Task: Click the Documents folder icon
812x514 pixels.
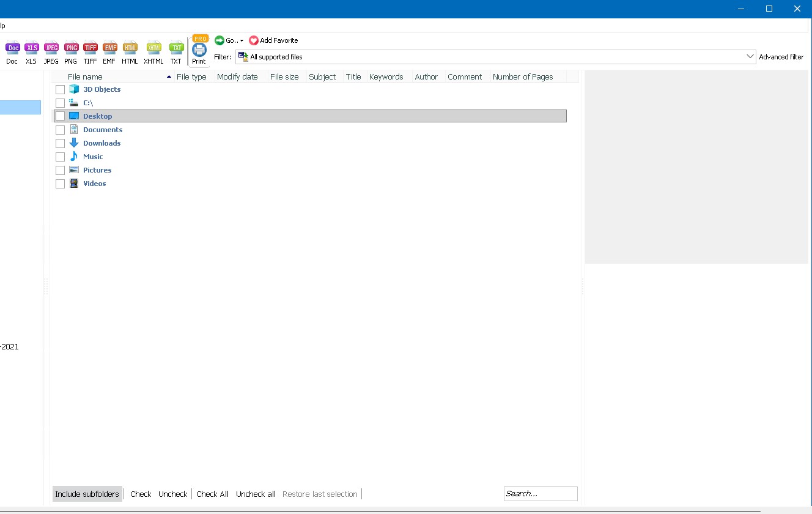Action: [74, 130]
